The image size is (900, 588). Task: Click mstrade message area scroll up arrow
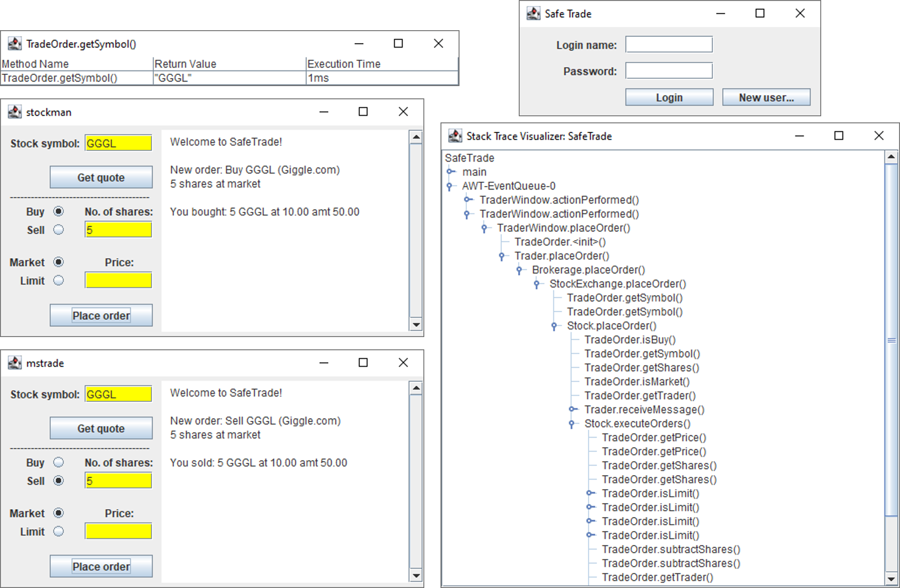[x=416, y=387]
